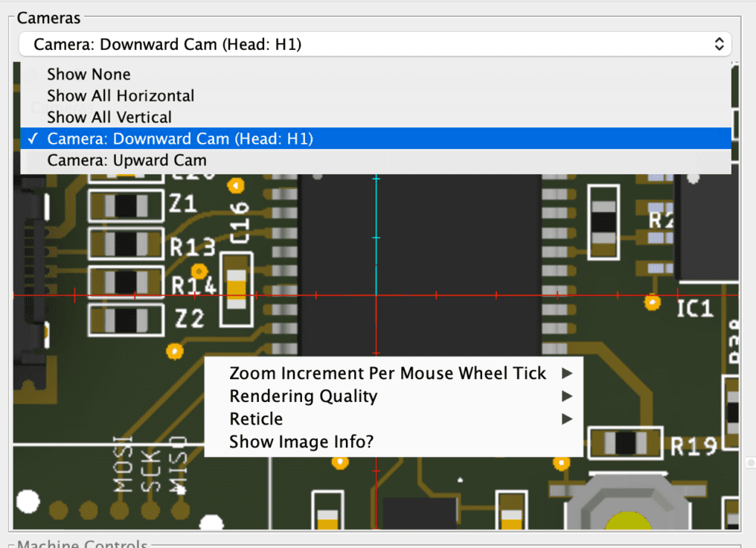756x548 pixels.
Task: Click the R19 silkscreen label
Action: 693,447
